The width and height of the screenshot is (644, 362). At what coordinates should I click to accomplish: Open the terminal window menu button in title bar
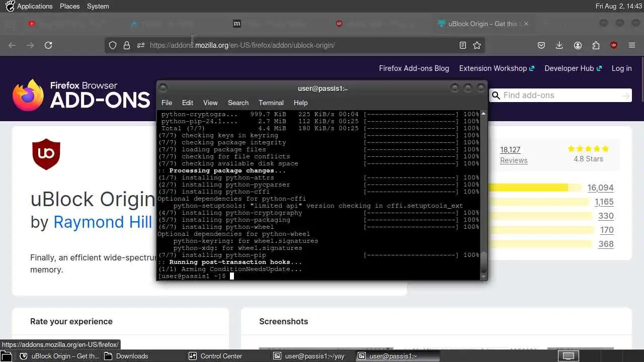163,88
